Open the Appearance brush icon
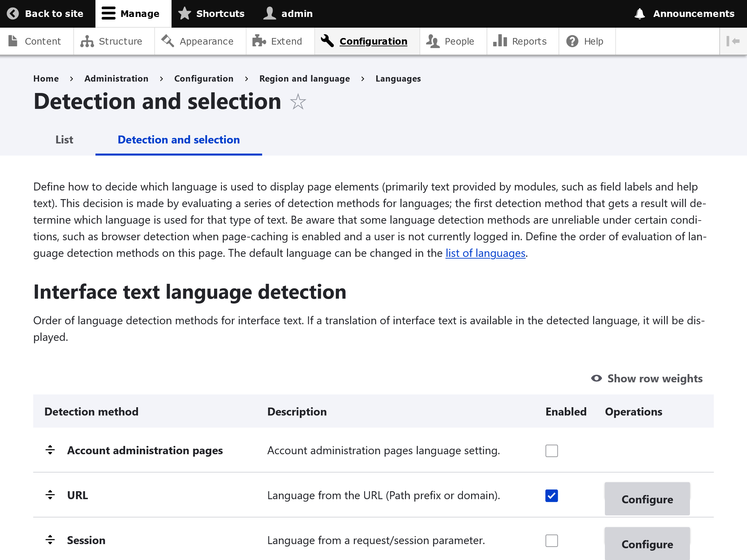Image resolution: width=747 pixels, height=560 pixels. click(168, 41)
